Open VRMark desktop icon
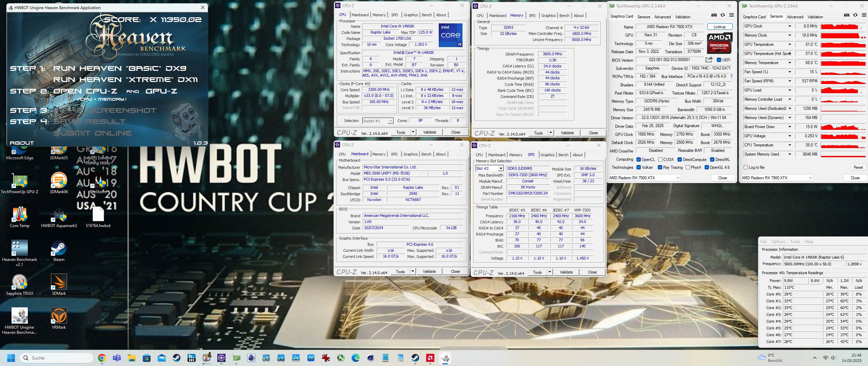This screenshot has width=868, height=366. point(59,319)
